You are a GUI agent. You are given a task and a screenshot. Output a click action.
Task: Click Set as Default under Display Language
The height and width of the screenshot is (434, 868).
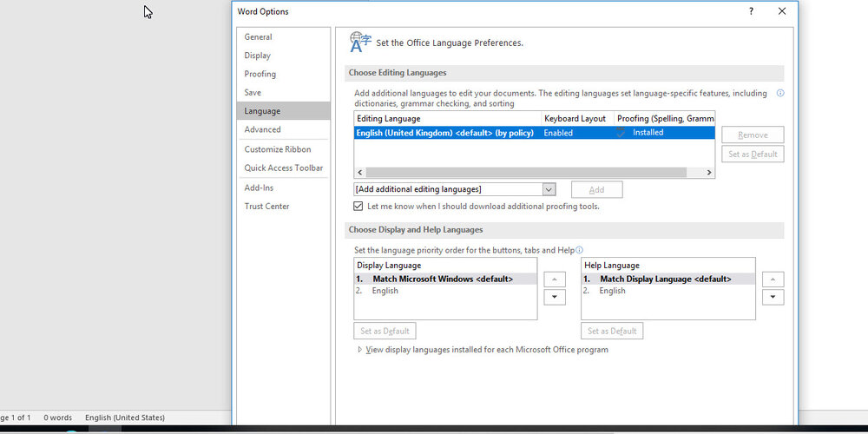[x=385, y=331]
